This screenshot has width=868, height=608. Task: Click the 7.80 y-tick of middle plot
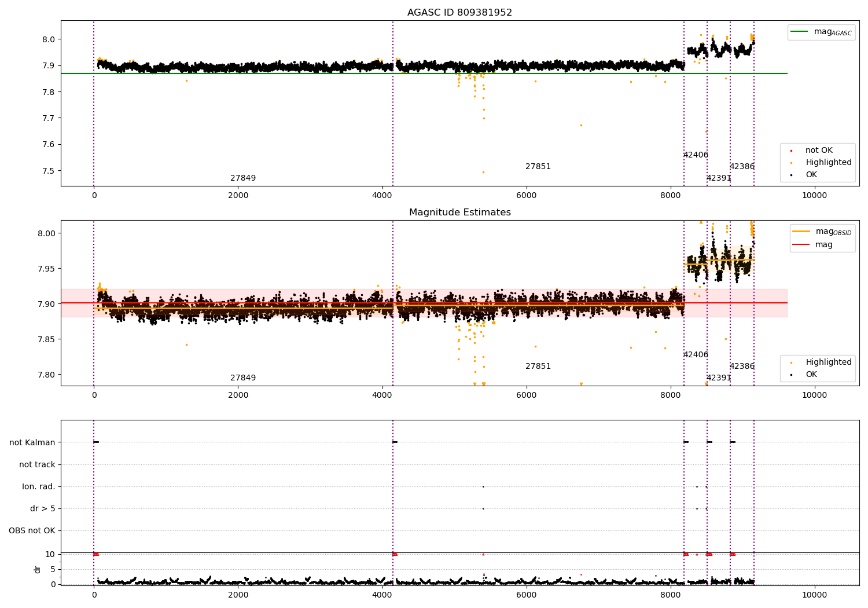click(46, 375)
